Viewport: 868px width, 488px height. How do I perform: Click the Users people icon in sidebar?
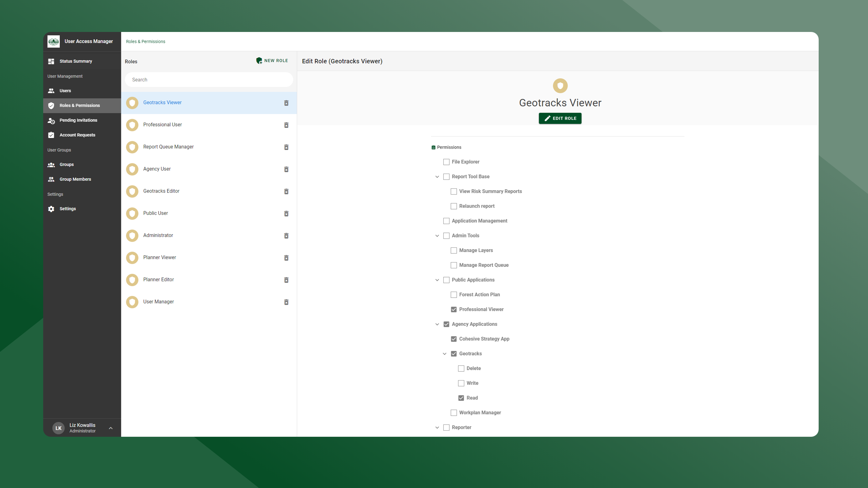point(51,91)
